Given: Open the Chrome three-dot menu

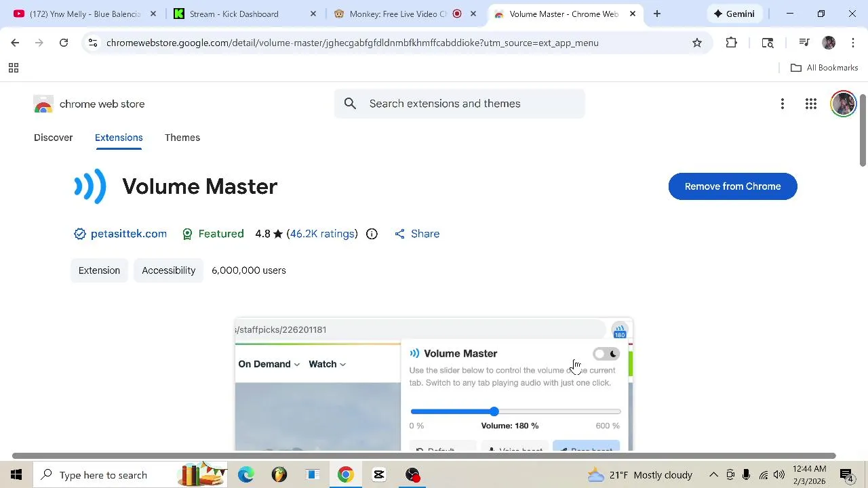Looking at the screenshot, I should coord(853,43).
